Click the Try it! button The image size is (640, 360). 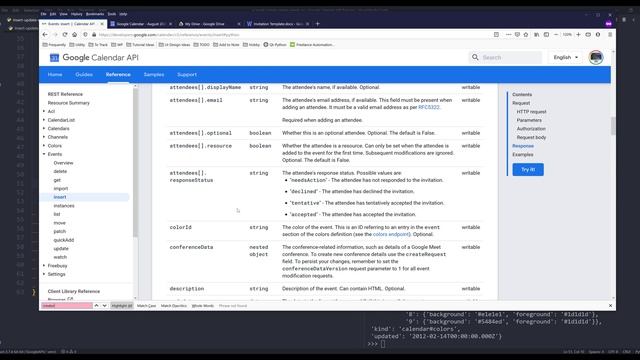point(528,169)
